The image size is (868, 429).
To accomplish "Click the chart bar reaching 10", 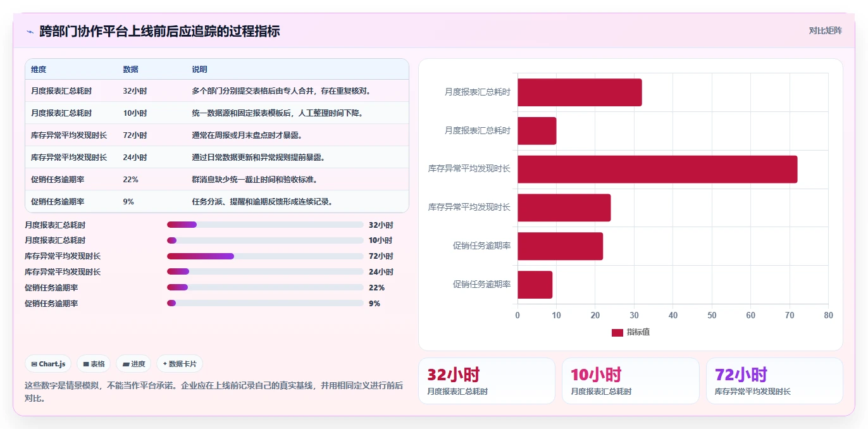I will pyautogui.click(x=537, y=130).
